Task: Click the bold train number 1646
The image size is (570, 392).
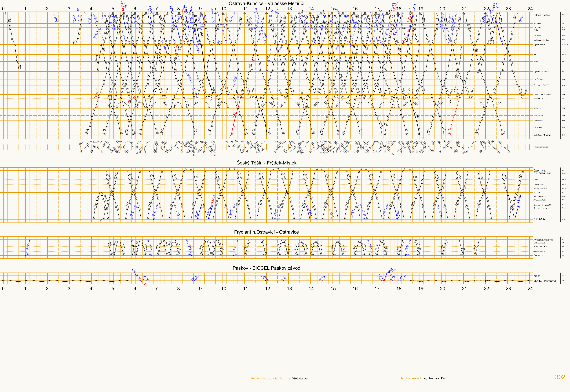Action: coord(417,114)
